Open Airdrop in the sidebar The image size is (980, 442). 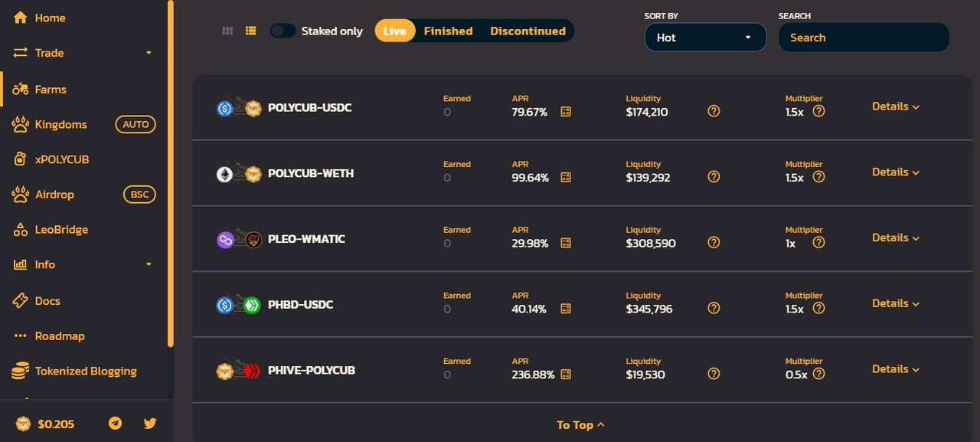point(54,195)
